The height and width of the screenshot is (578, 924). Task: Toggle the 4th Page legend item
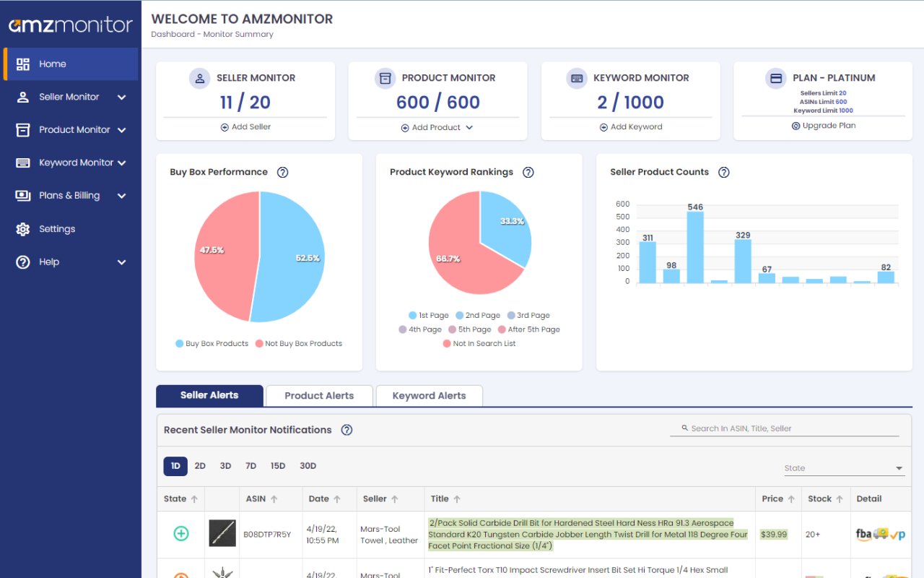pyautogui.click(x=420, y=329)
